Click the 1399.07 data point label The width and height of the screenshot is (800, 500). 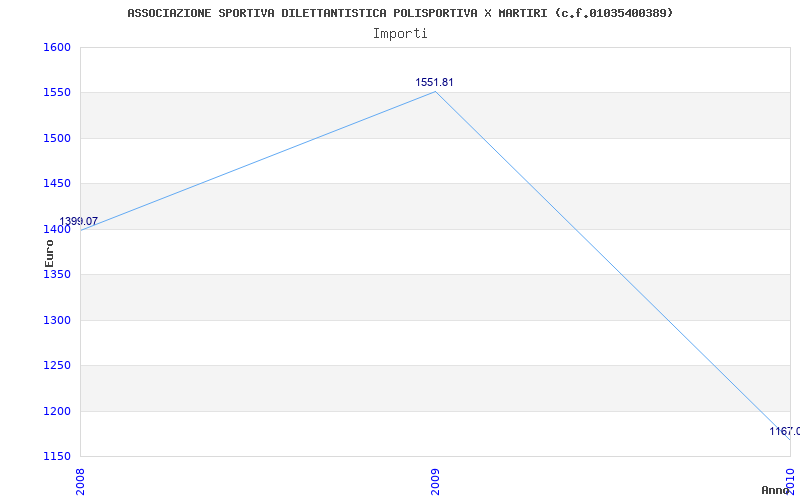pyautogui.click(x=79, y=221)
